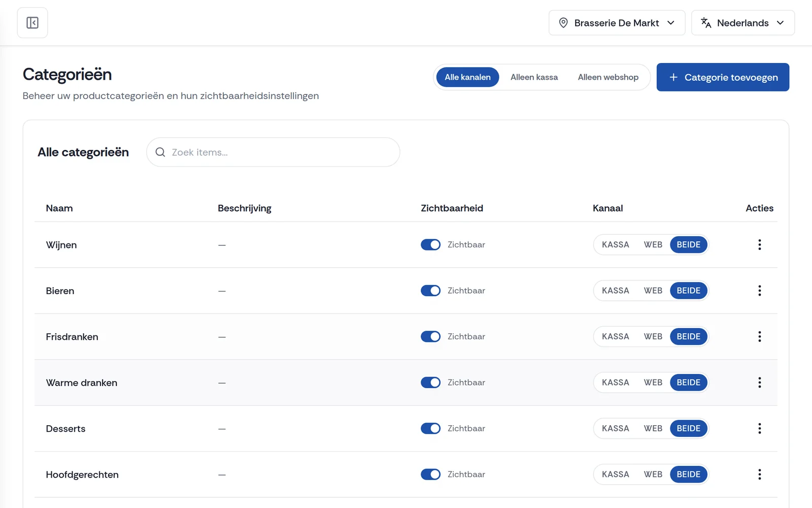Select the Alle kanalen filter tab

pyautogui.click(x=467, y=77)
